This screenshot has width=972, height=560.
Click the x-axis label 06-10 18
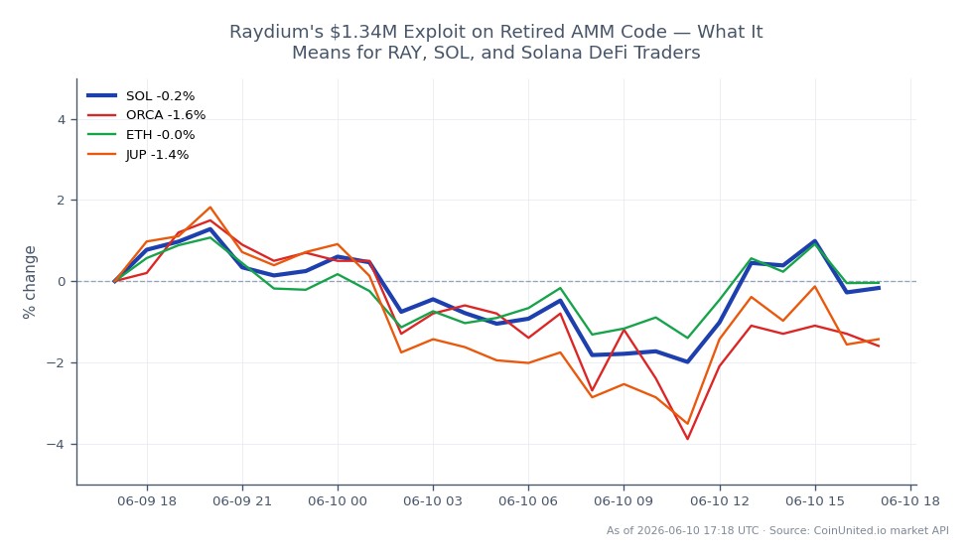[x=910, y=501]
